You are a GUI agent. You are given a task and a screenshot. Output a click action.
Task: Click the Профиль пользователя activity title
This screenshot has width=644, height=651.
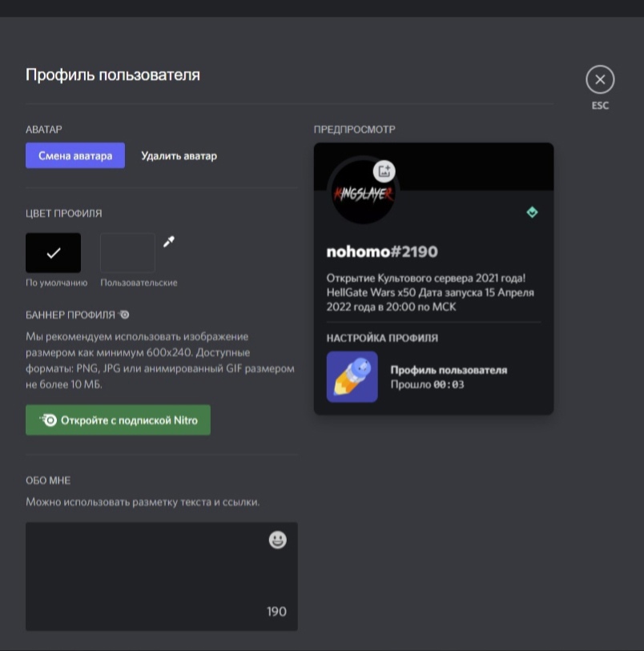[449, 370]
